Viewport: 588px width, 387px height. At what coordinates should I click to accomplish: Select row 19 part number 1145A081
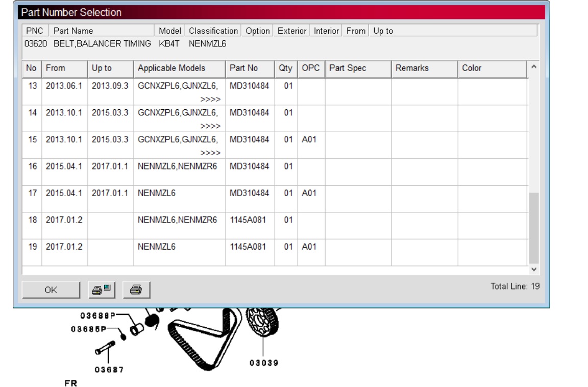point(248,247)
